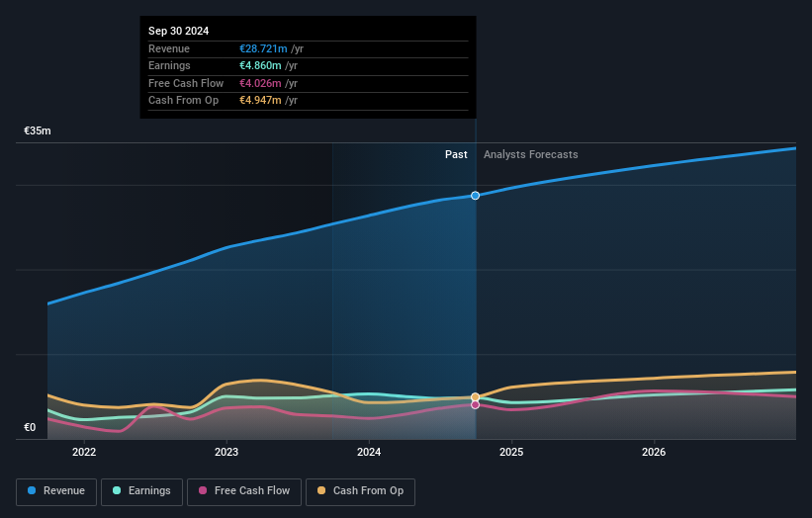Click the 2024 x-axis label
812x518 pixels.
tap(369, 453)
